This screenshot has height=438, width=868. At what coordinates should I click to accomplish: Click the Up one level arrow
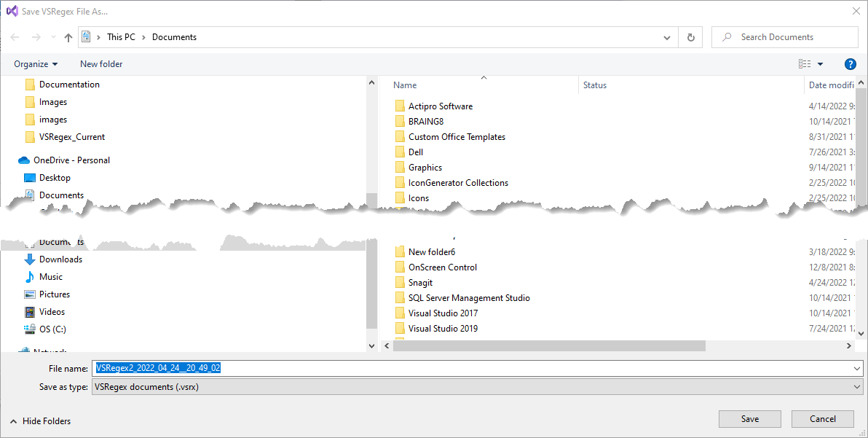(68, 37)
